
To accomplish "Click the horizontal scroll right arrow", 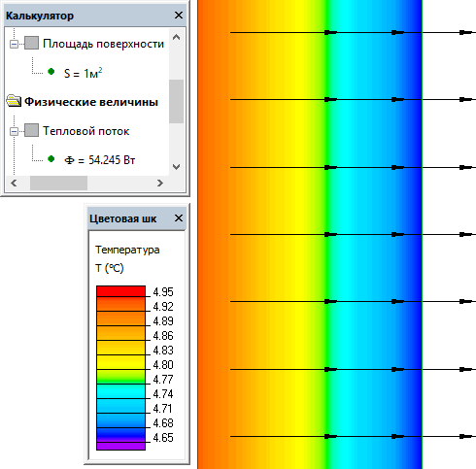I will [x=160, y=184].
